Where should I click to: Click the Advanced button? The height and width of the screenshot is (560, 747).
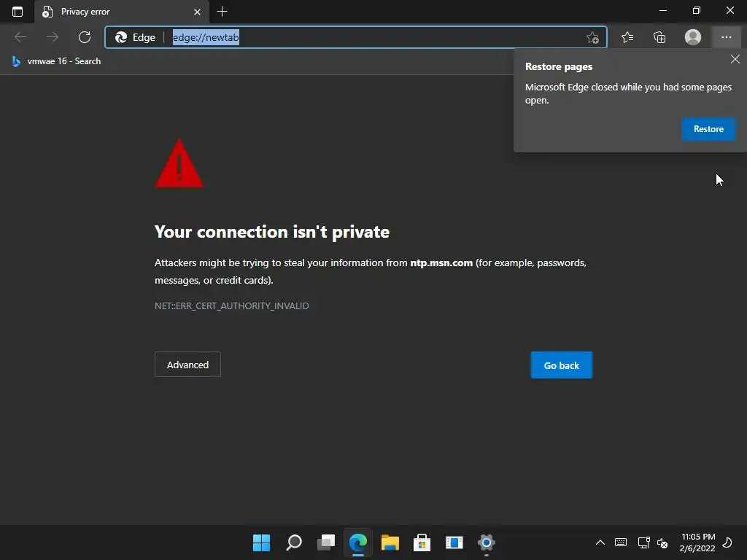point(187,365)
